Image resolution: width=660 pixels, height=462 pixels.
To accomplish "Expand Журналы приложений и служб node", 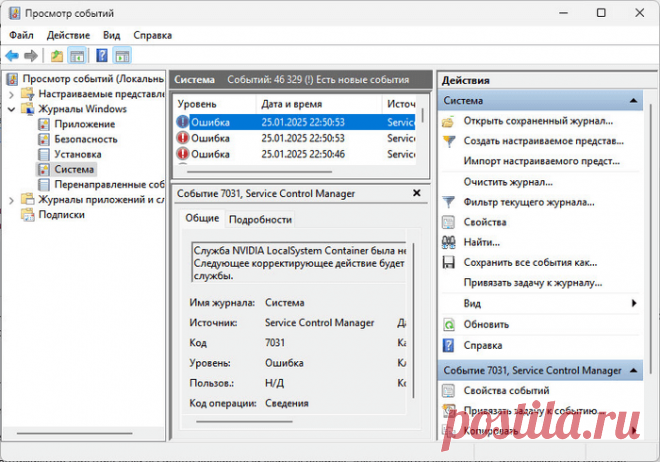I will tap(11, 200).
